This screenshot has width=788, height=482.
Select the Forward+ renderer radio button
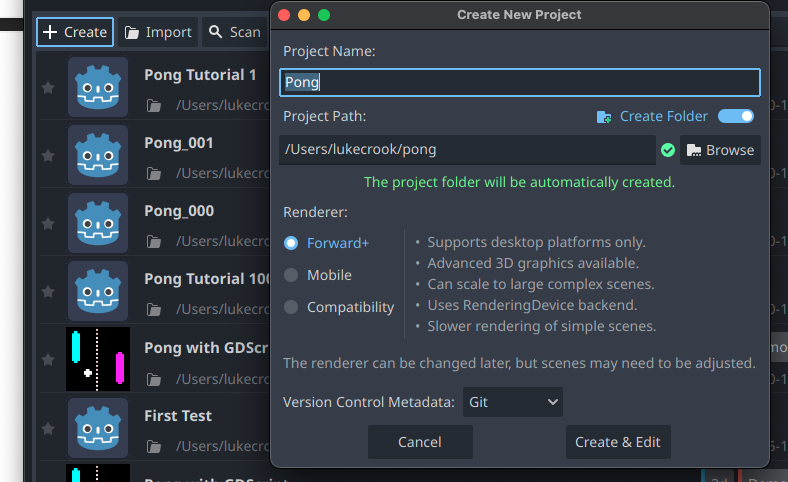tap(291, 243)
